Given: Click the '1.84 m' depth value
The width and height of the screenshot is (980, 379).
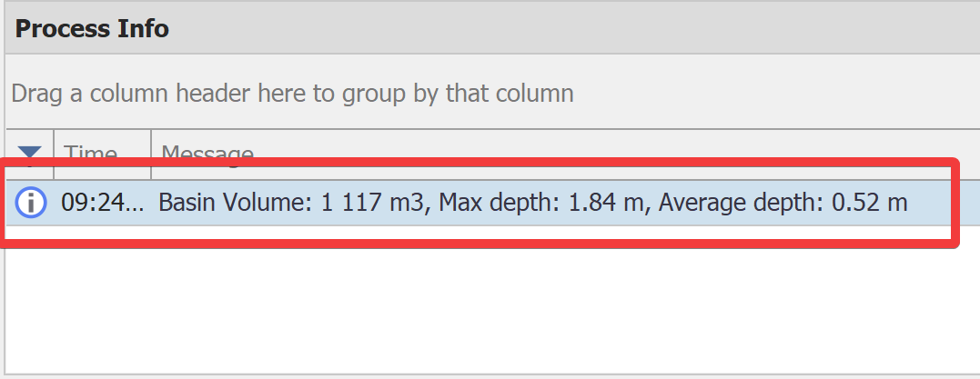Looking at the screenshot, I should 606,203.
